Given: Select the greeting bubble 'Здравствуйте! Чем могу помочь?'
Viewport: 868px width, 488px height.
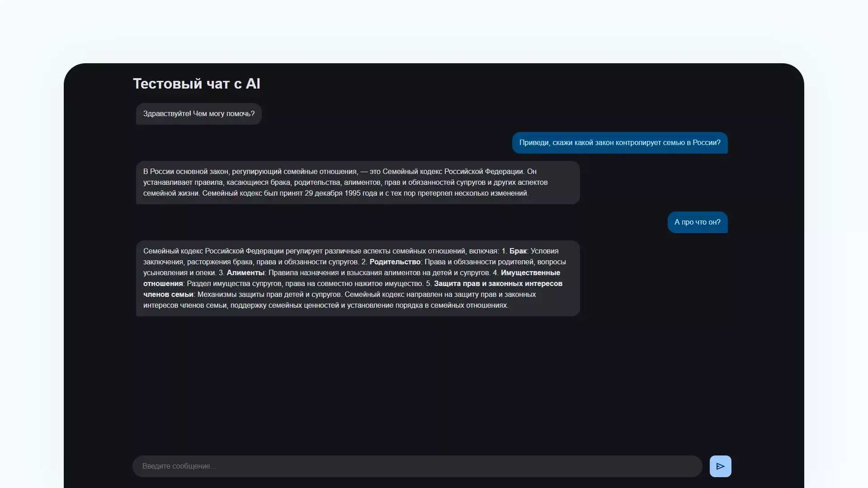Looking at the screenshot, I should click(198, 114).
